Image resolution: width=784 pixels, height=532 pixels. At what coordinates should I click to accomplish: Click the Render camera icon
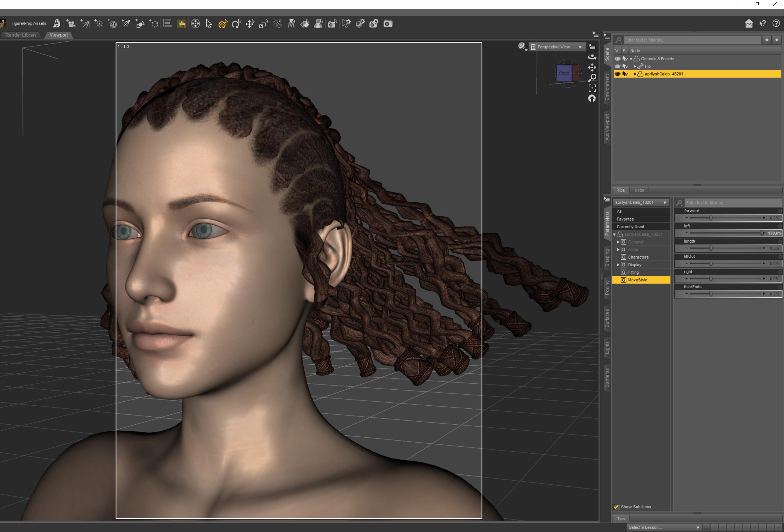point(388,24)
